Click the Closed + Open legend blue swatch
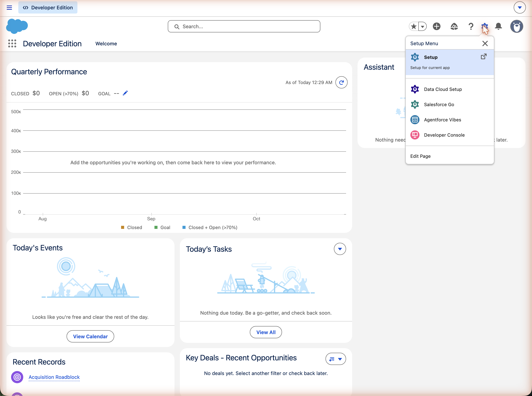Image resolution: width=532 pixels, height=396 pixels. 184,228
